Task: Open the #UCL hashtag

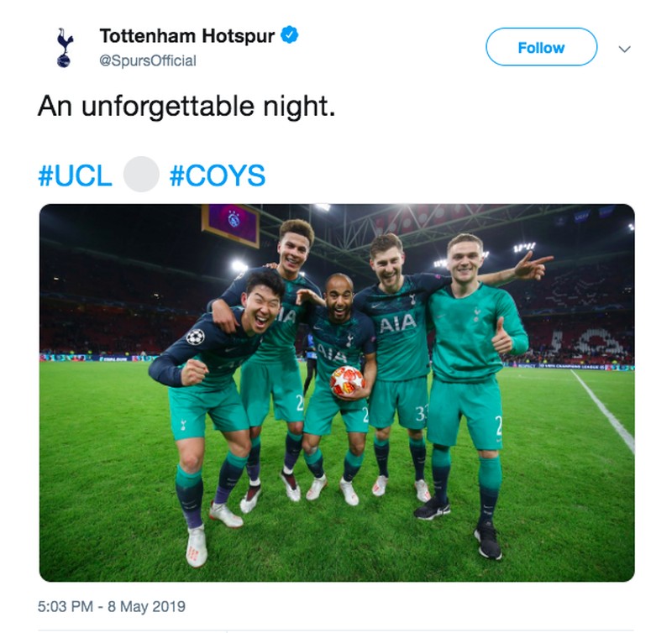Action: pos(75,175)
